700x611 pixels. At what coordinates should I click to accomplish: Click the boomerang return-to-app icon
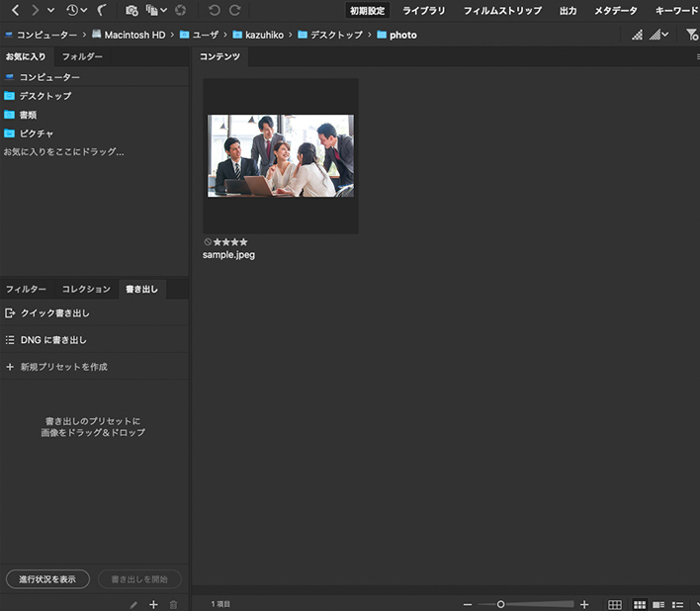(x=101, y=10)
